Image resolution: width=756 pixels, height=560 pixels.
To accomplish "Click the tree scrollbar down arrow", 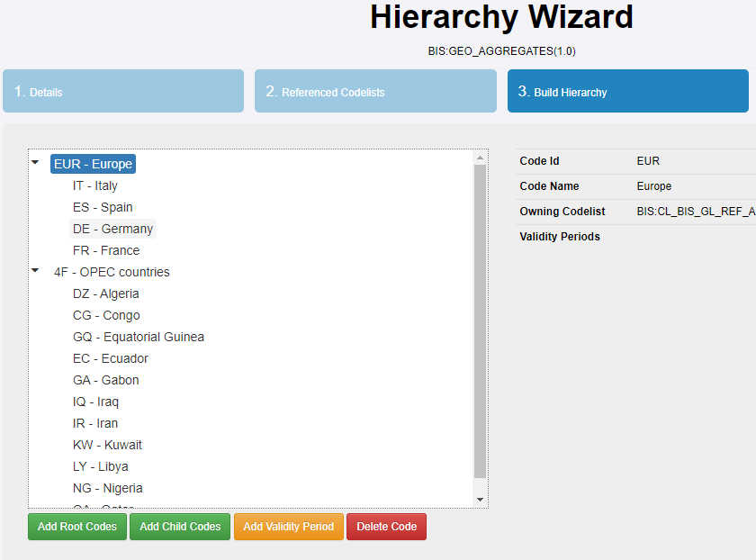I will point(480,500).
